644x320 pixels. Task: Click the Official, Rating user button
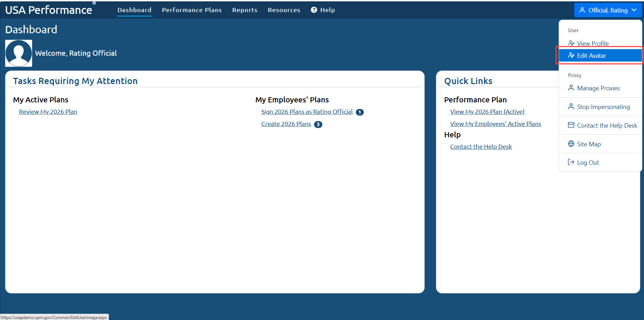[x=608, y=10]
